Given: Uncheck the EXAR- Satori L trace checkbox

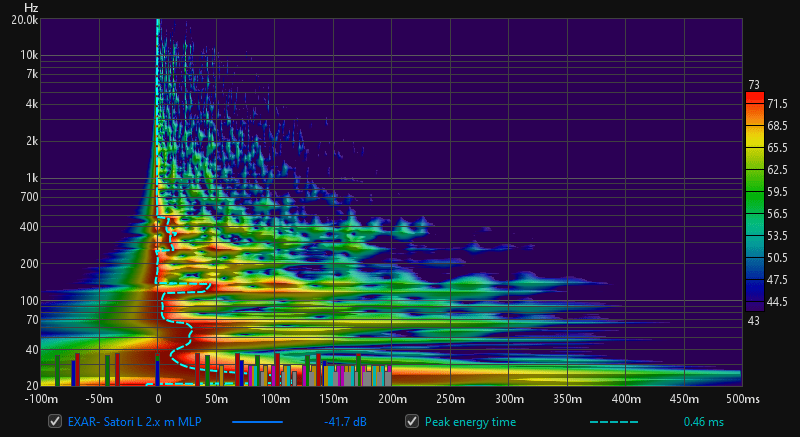Looking at the screenshot, I should (x=55, y=422).
